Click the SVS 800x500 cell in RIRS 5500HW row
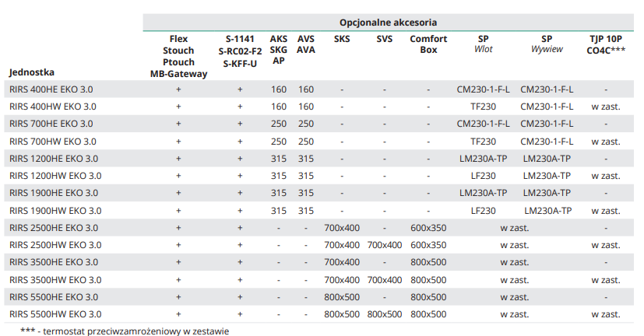 point(384,314)
